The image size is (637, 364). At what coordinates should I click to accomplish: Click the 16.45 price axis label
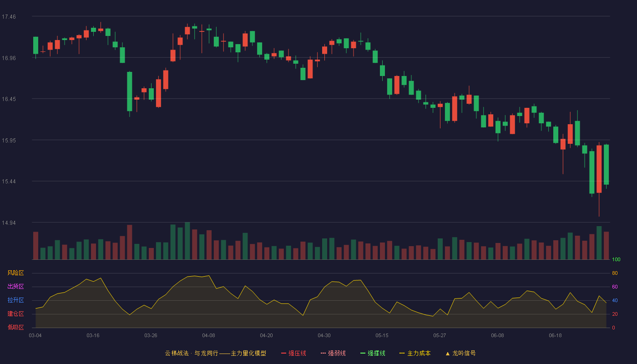9,99
